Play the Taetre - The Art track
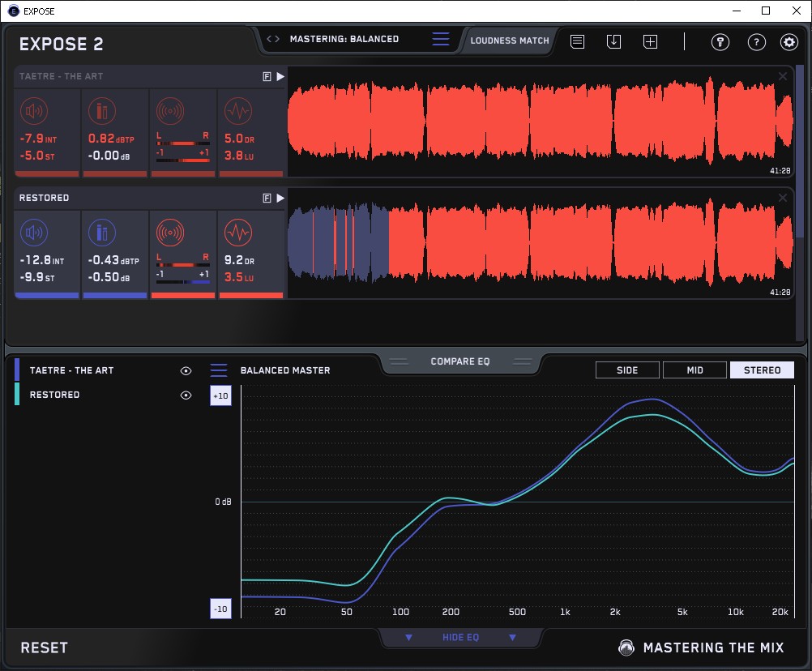 (280, 77)
